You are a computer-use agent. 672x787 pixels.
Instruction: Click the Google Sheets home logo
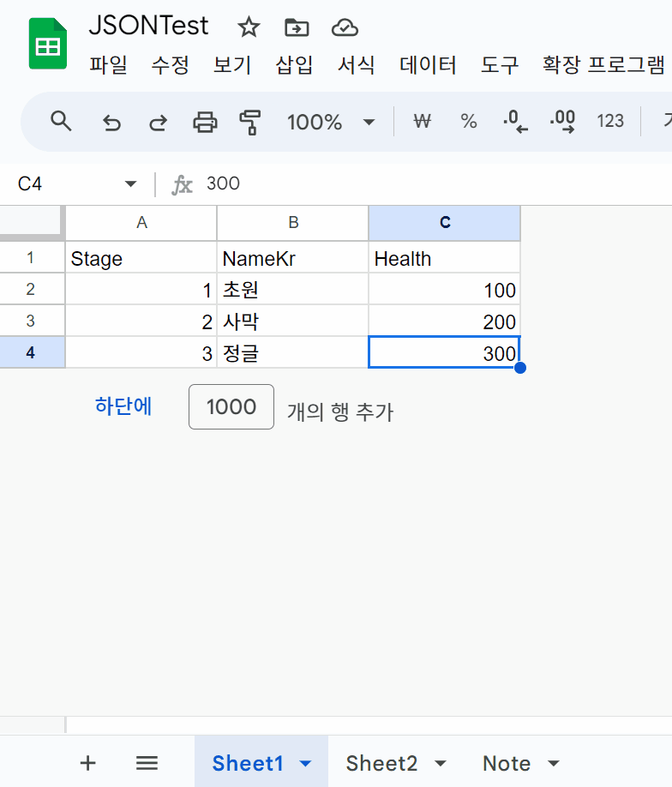(x=48, y=44)
